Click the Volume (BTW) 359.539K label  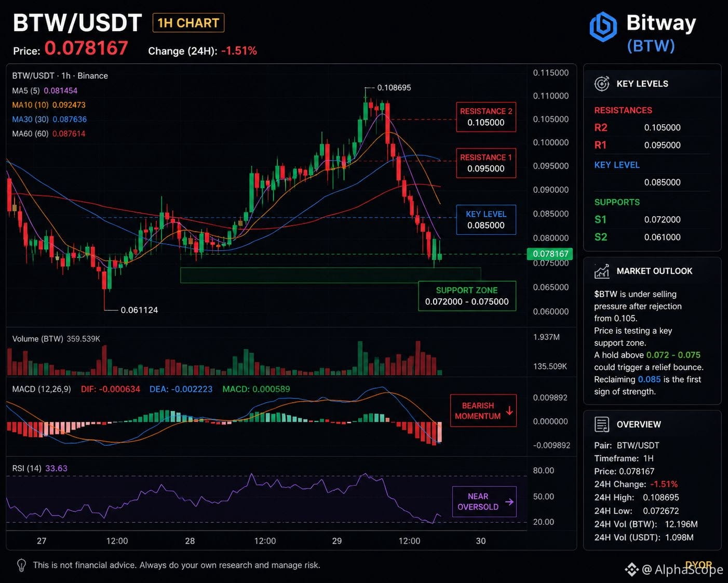click(x=56, y=339)
